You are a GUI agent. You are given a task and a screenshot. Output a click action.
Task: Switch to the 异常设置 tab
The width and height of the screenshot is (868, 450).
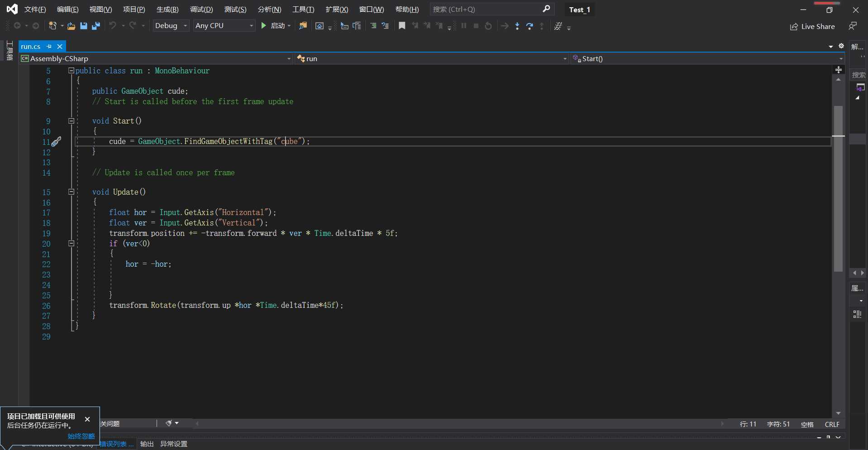click(174, 444)
